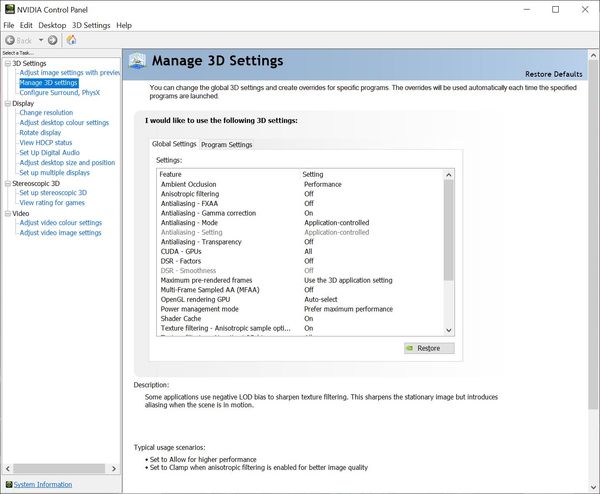Click the Restore Defaults link
Viewport: 600px width, 494px height.
(x=554, y=74)
